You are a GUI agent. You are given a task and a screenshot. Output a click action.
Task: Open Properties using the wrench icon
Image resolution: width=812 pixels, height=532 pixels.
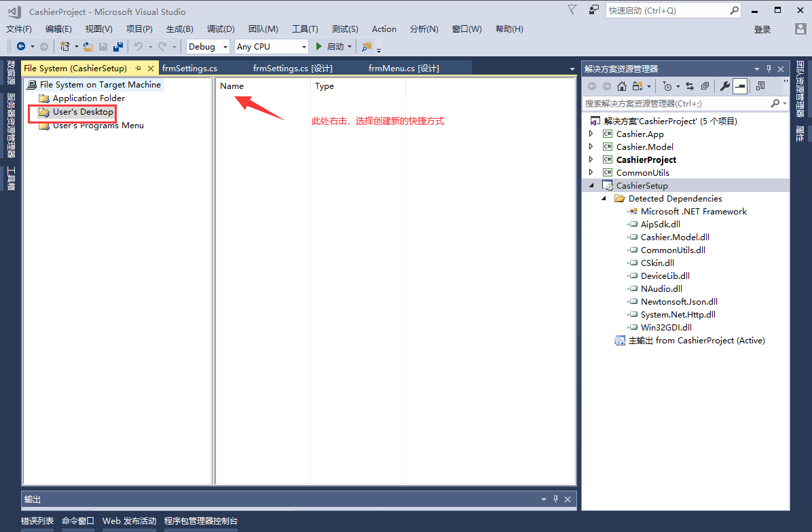click(x=725, y=86)
